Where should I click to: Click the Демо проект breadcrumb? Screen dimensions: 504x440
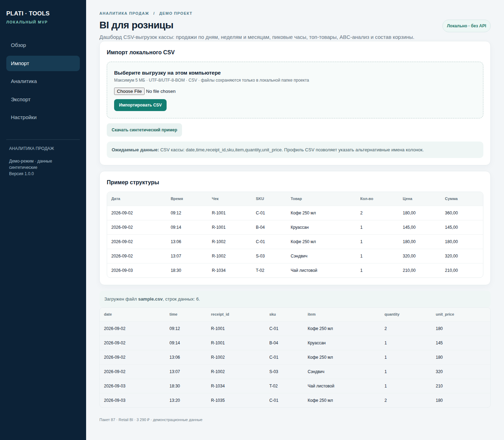(176, 13)
